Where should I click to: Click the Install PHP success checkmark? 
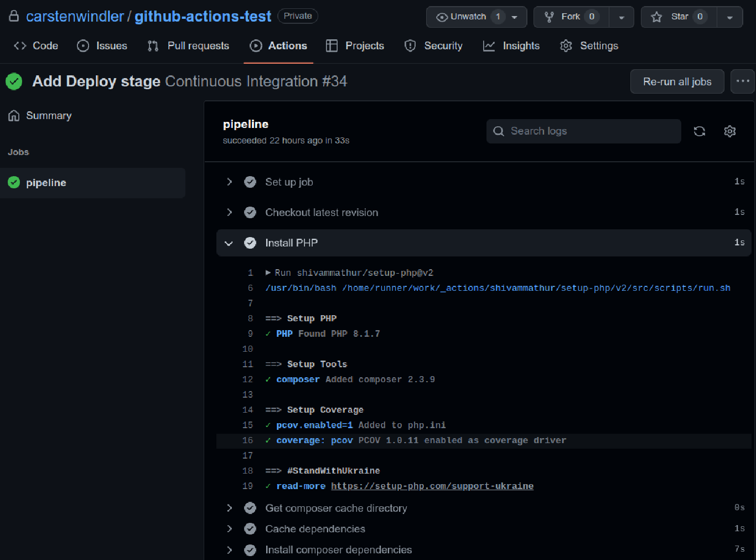pos(250,243)
